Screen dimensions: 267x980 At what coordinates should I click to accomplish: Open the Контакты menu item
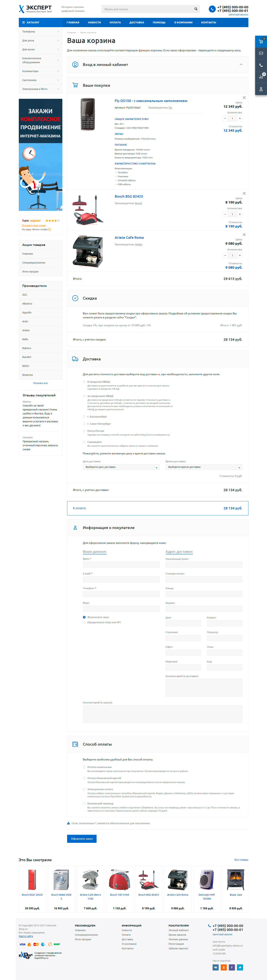[x=208, y=22]
